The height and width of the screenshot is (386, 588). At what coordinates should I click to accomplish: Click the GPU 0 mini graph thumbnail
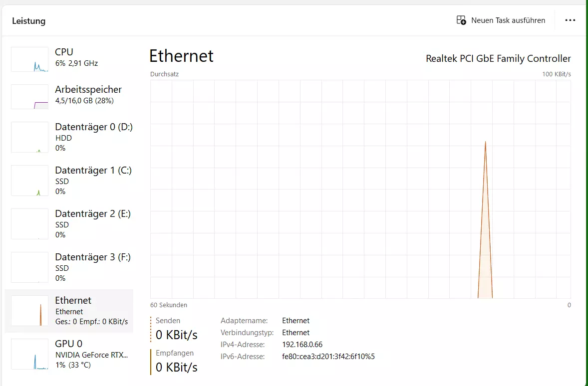(x=29, y=354)
